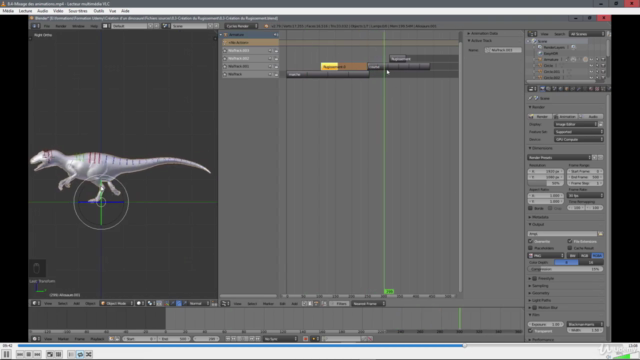Click the output path browse folder icon
640x360 pixels.
click(600, 234)
